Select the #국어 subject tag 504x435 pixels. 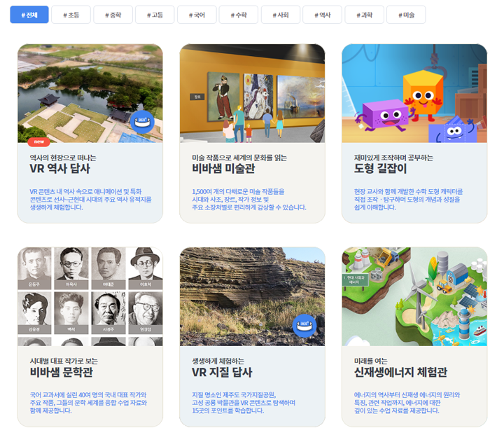click(197, 15)
